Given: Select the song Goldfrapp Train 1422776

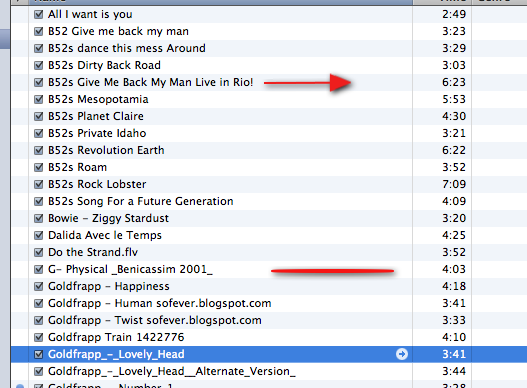Looking at the screenshot, I should (116, 337).
